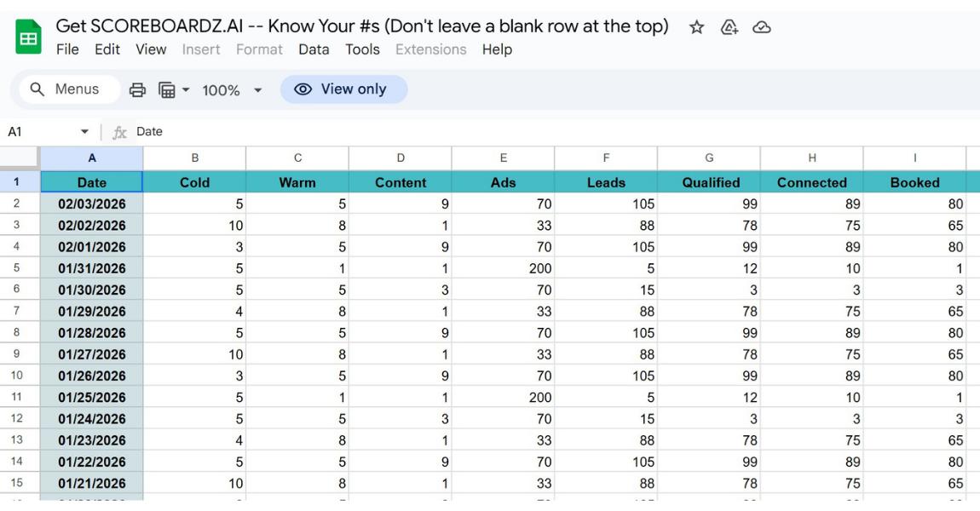Screen dimensions: 980x511
Task: Click the fx formula icon
Action: click(119, 132)
